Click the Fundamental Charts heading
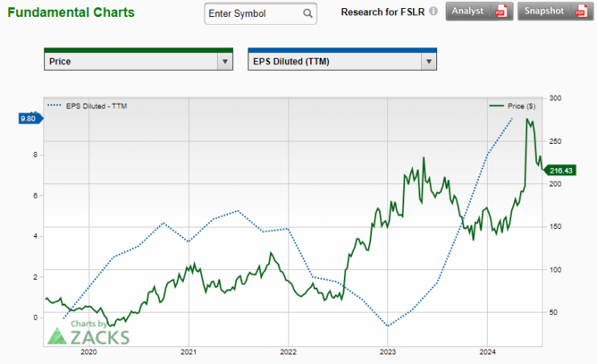Screen dimensions: 597x364 71,12
